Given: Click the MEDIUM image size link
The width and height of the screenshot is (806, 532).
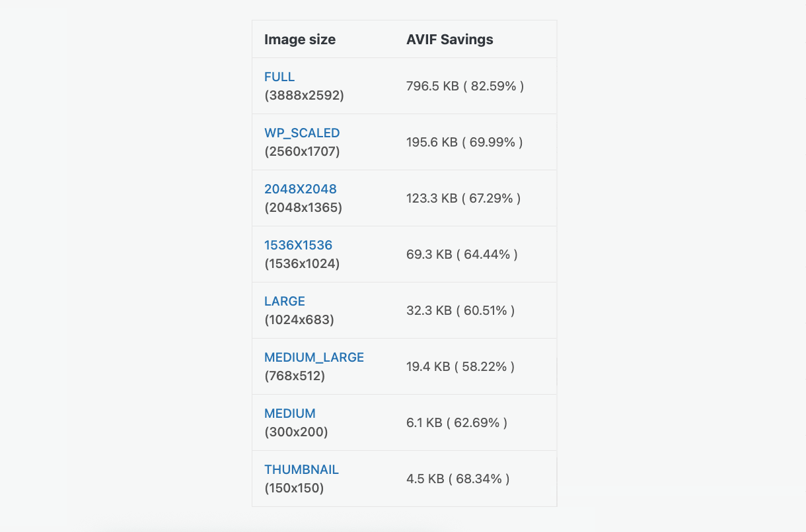Looking at the screenshot, I should tap(290, 413).
